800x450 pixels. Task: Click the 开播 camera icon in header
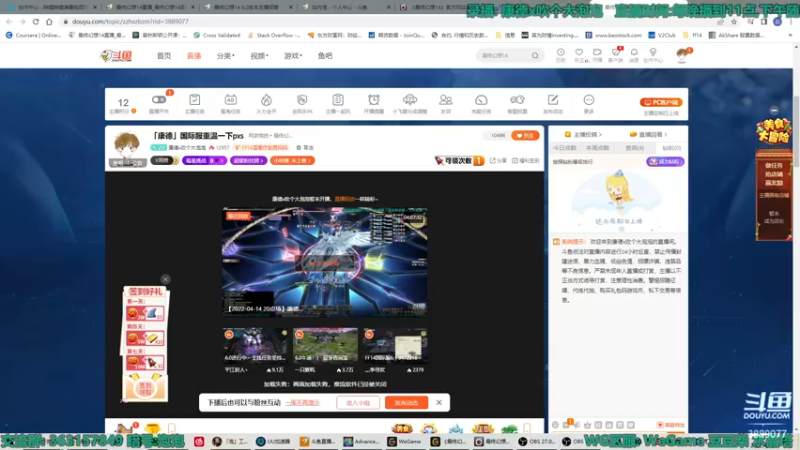click(x=597, y=53)
